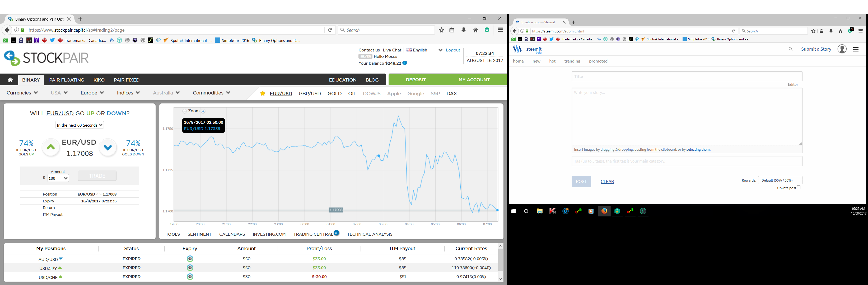Click Firefox icon in taskbar

[x=604, y=211]
